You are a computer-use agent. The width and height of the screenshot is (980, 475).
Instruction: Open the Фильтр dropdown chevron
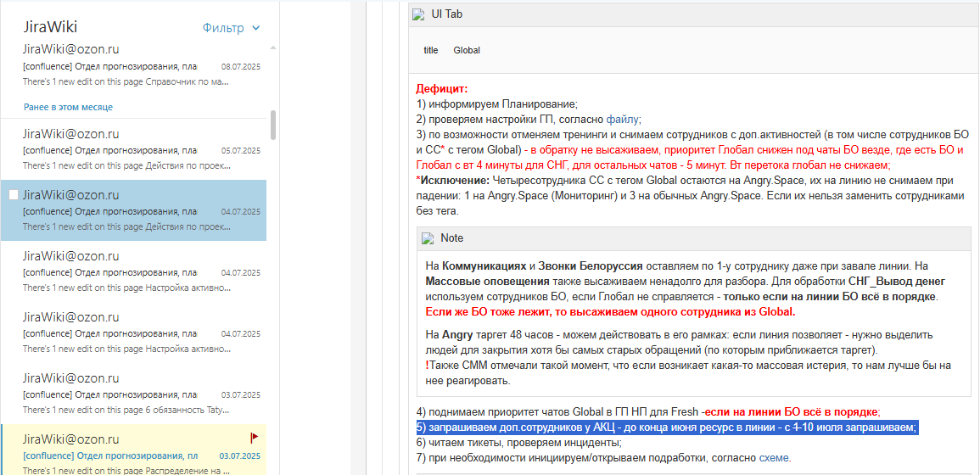(x=255, y=28)
